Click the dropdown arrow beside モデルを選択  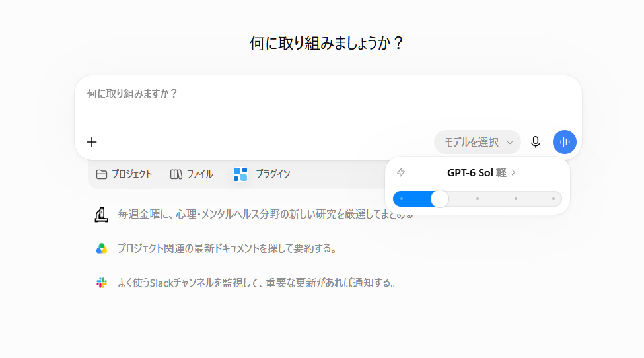tap(510, 143)
